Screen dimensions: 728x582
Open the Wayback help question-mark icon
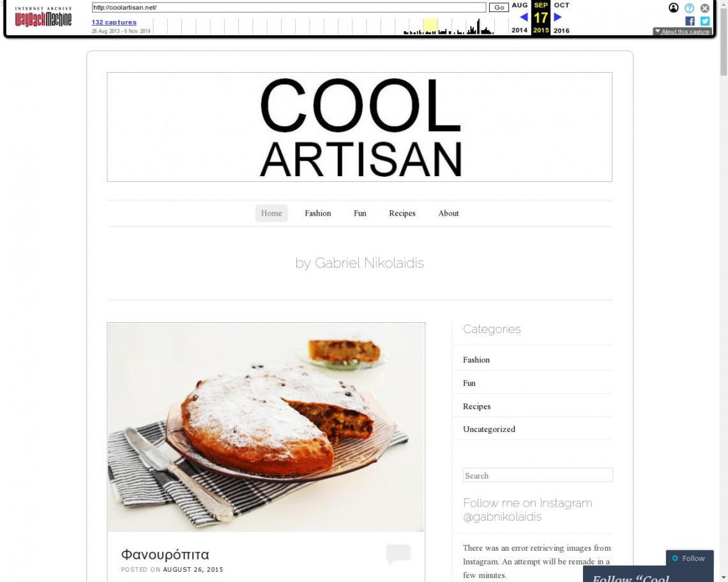tap(689, 8)
